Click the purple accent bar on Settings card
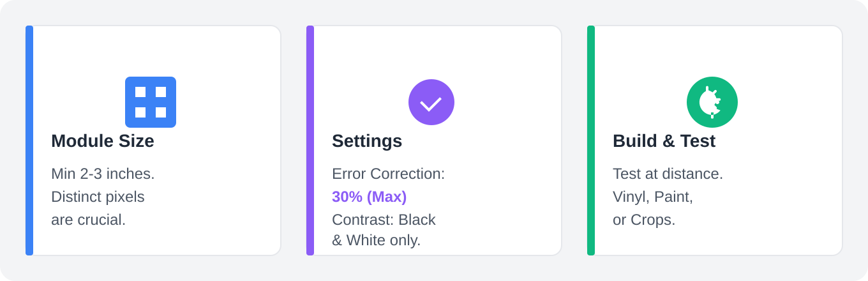 (310, 140)
